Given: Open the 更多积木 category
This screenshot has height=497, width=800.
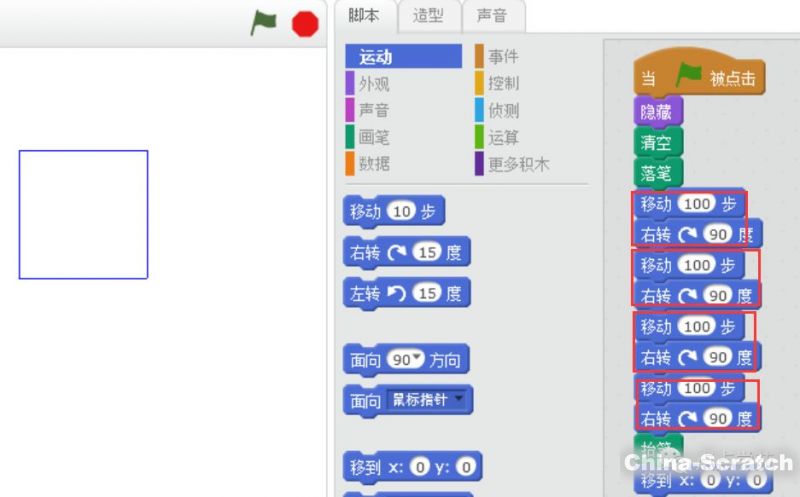Looking at the screenshot, I should 518,164.
